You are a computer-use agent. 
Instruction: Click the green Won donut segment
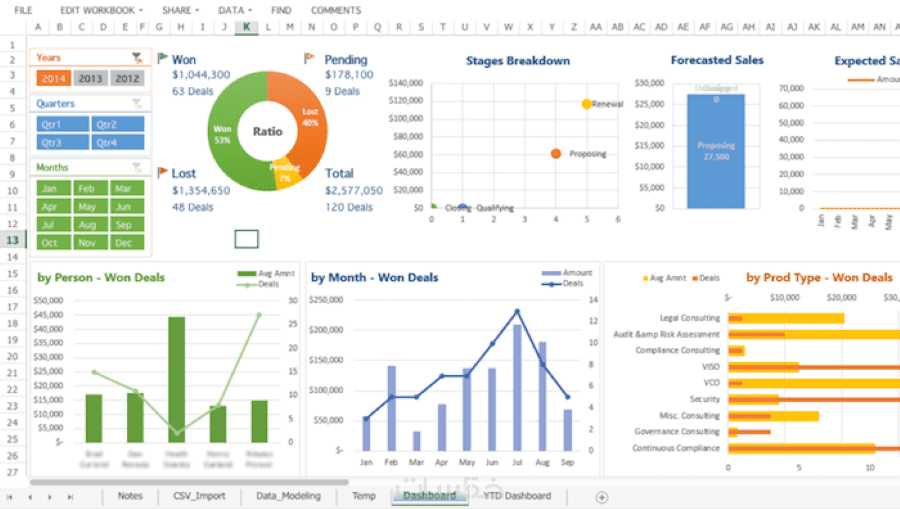(x=222, y=133)
